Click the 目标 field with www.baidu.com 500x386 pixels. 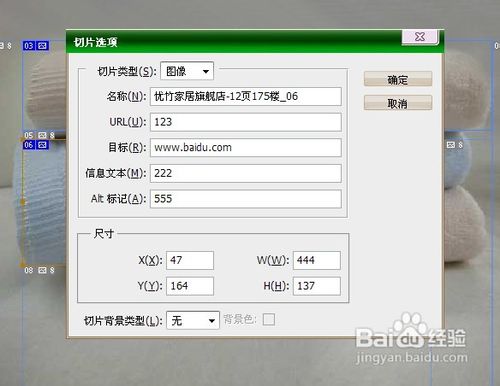tap(246, 147)
